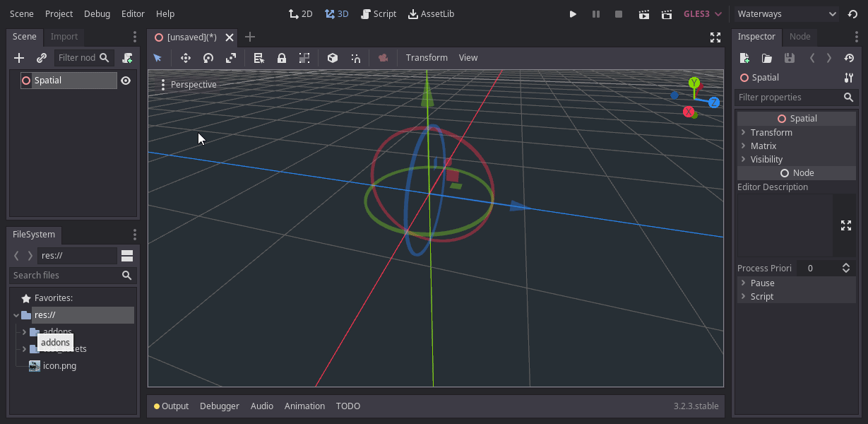Image resolution: width=868 pixels, height=424 pixels.
Task: Select icon.png in FileSystem
Action: 59,366
